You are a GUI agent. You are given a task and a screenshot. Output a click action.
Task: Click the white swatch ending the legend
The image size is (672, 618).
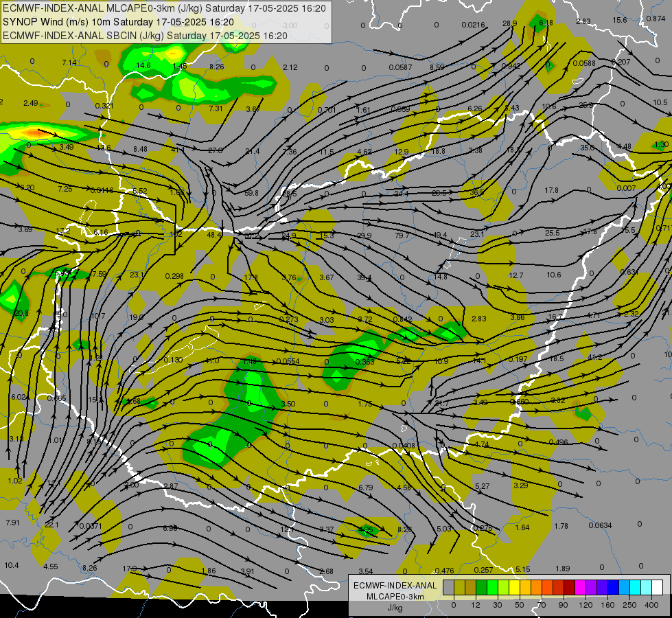point(658,587)
